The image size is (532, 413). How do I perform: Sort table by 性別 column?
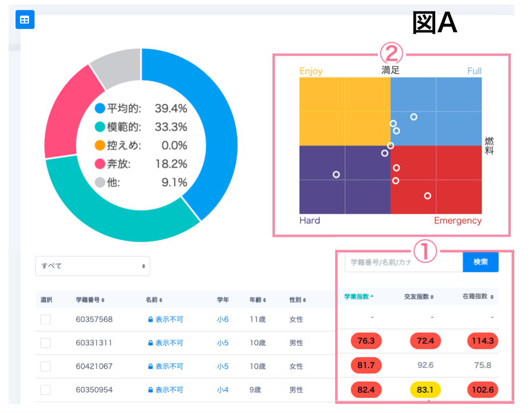[x=298, y=300]
